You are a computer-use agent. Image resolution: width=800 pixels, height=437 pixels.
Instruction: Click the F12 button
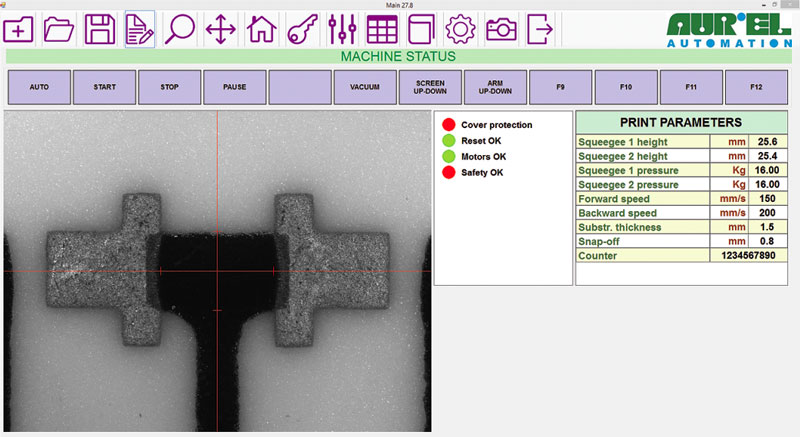(x=756, y=87)
